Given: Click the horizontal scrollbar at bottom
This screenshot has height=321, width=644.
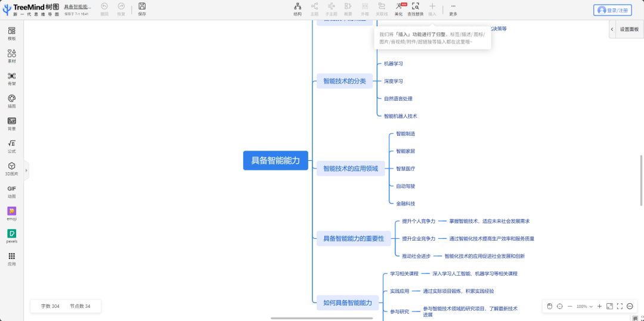Looking at the screenshot, I should point(321,318).
